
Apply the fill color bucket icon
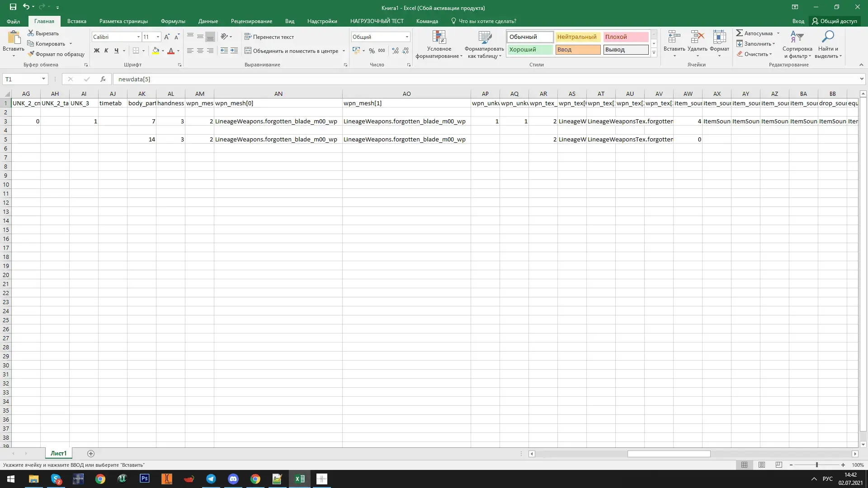point(156,51)
